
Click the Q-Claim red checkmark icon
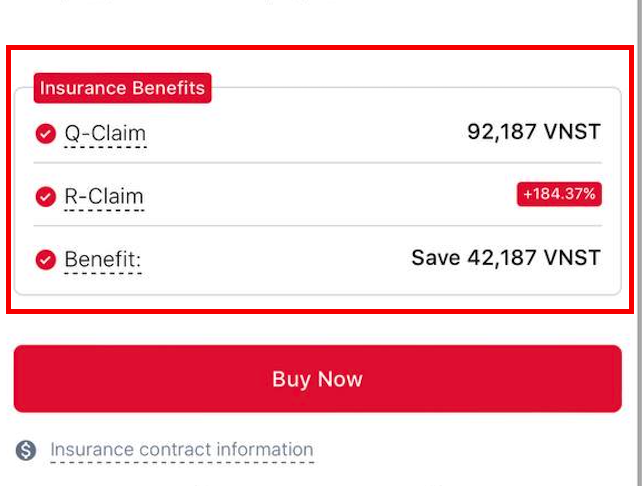tap(45, 133)
